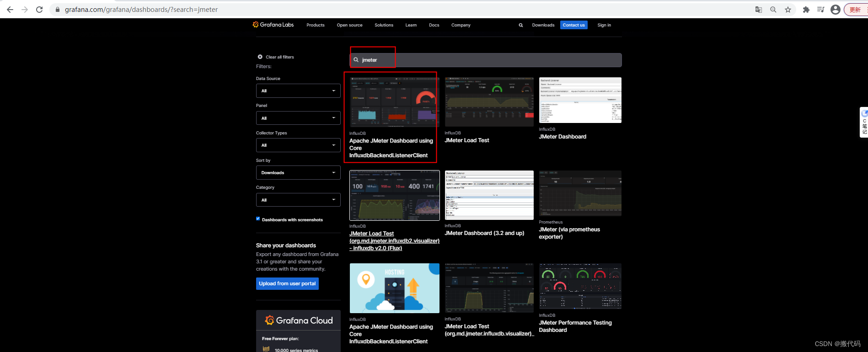Open the browser profile avatar
The image size is (868, 352).
tap(836, 10)
